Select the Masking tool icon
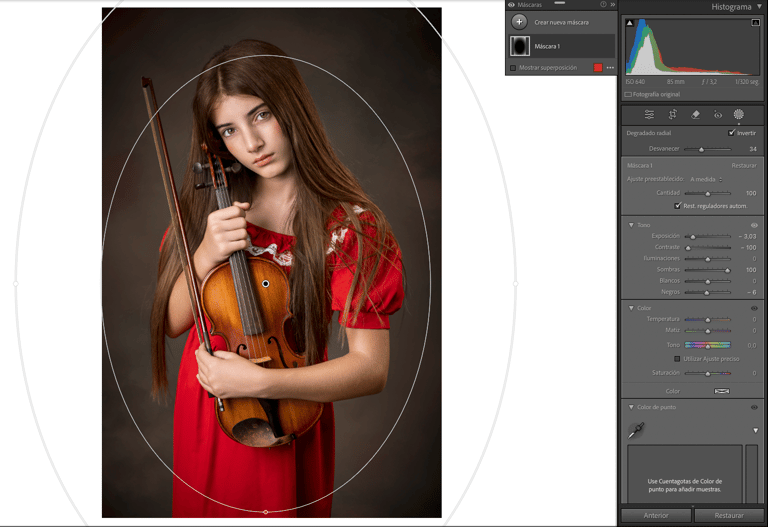 tap(739, 115)
